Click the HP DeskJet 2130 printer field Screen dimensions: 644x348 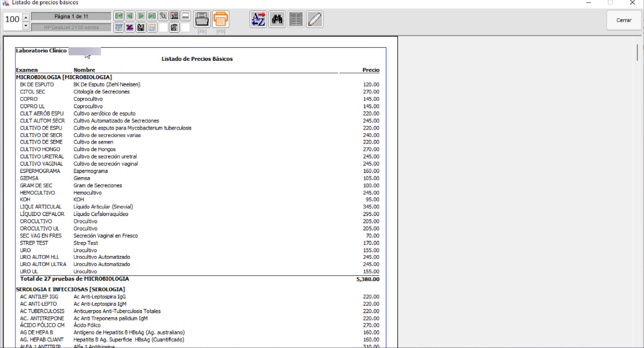(71, 27)
